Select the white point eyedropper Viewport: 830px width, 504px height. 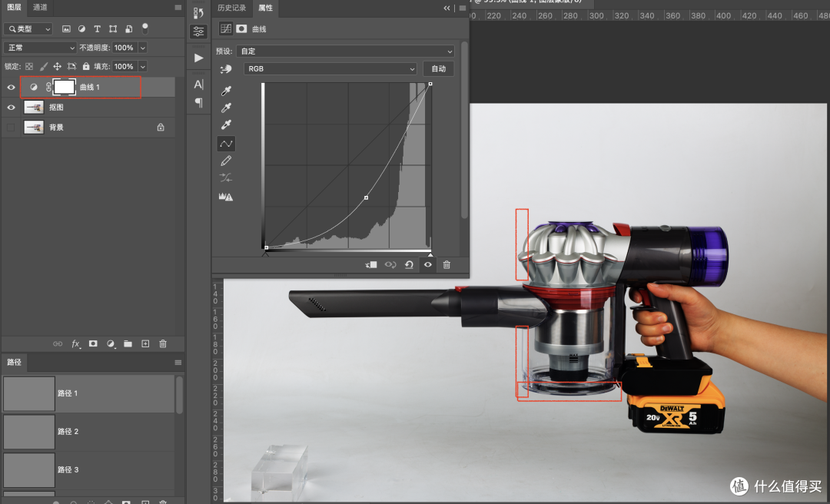[x=226, y=125]
